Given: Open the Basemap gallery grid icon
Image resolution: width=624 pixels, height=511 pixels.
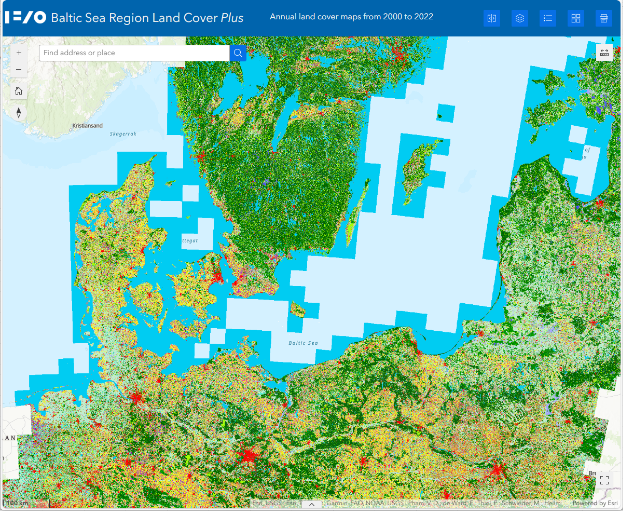Looking at the screenshot, I should 575,18.
